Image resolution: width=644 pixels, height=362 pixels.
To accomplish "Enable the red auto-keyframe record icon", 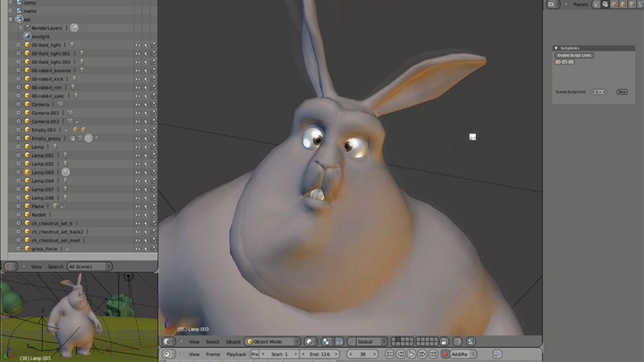I will point(446,354).
